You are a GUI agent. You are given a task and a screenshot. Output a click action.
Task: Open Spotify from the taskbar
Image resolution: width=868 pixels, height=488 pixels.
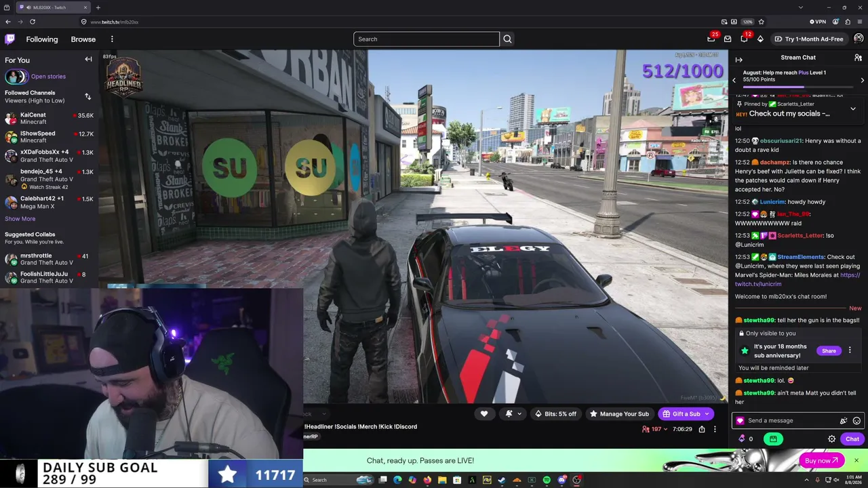point(547,480)
